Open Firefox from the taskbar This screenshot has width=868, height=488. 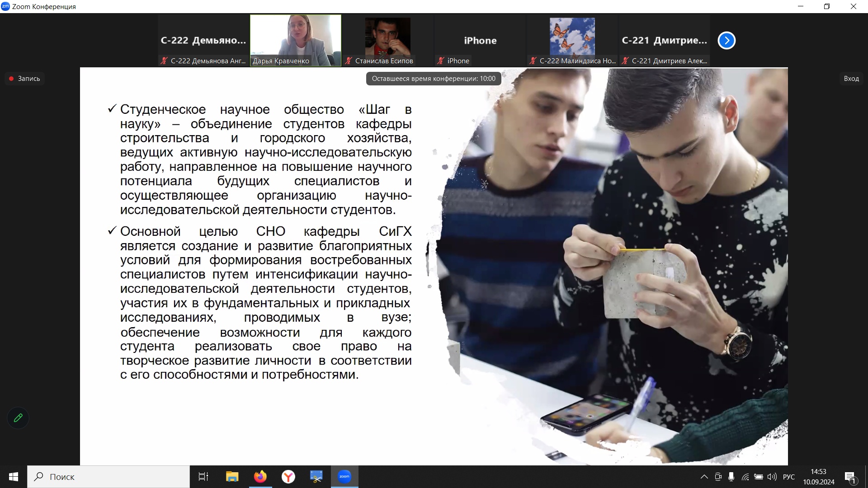pos(260,477)
